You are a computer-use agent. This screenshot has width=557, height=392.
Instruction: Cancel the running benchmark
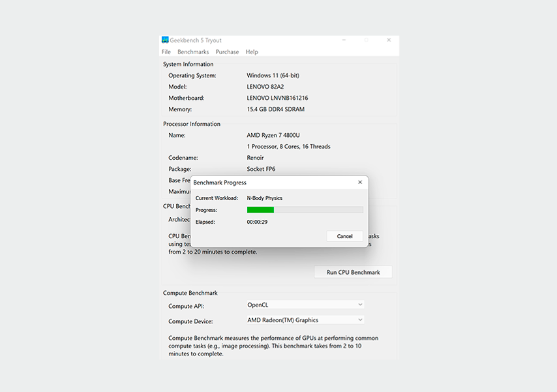tap(344, 236)
